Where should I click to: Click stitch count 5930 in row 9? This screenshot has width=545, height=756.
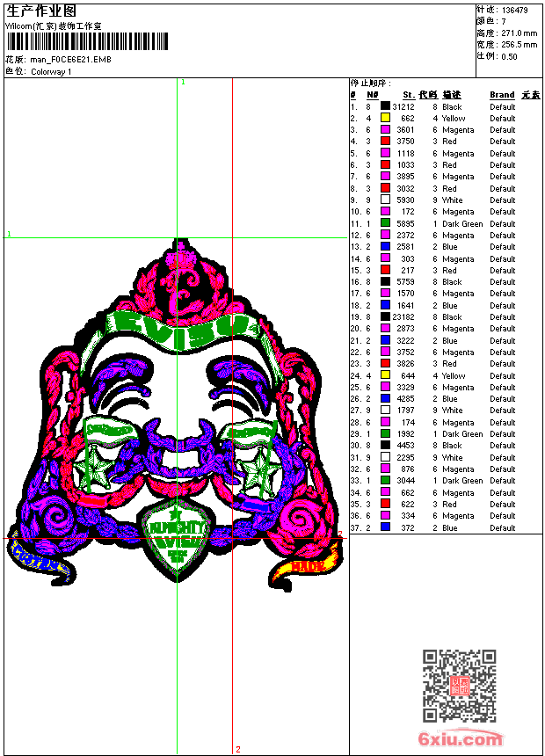pos(405,200)
